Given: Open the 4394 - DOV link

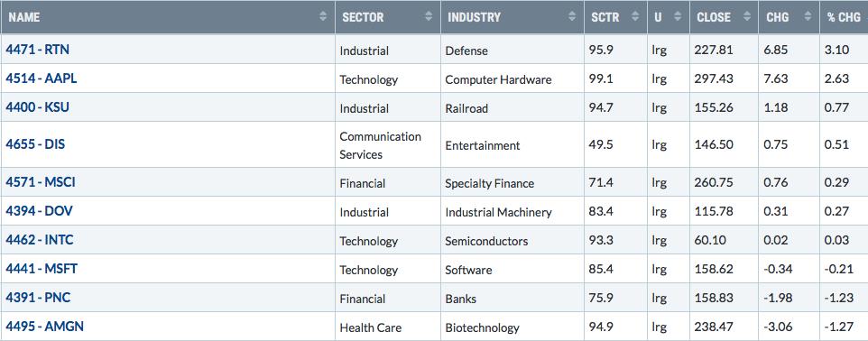Looking at the screenshot, I should (40, 211).
